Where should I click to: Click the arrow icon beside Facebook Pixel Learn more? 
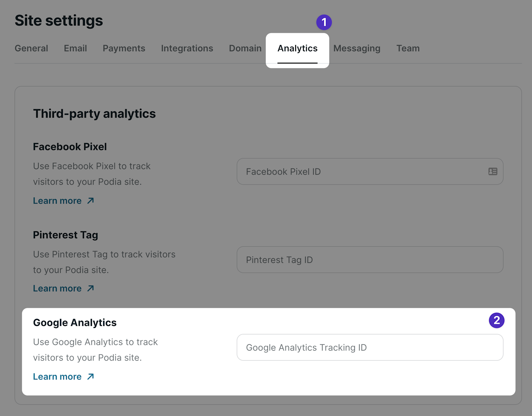[x=91, y=201]
